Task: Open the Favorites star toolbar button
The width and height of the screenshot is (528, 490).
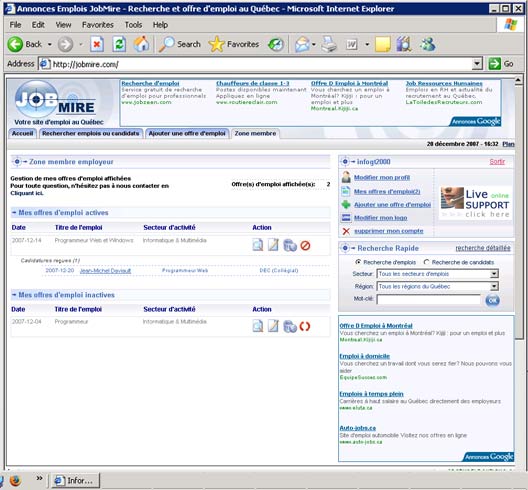Action: click(x=234, y=44)
